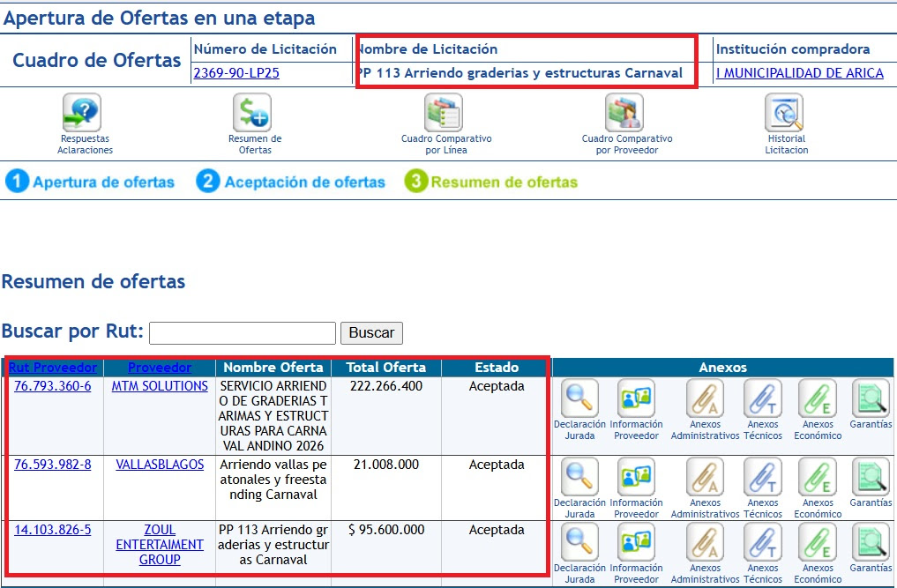The height and width of the screenshot is (588, 897).
Task: Open Cuadro Comparativo por Línea
Action: pos(444,113)
